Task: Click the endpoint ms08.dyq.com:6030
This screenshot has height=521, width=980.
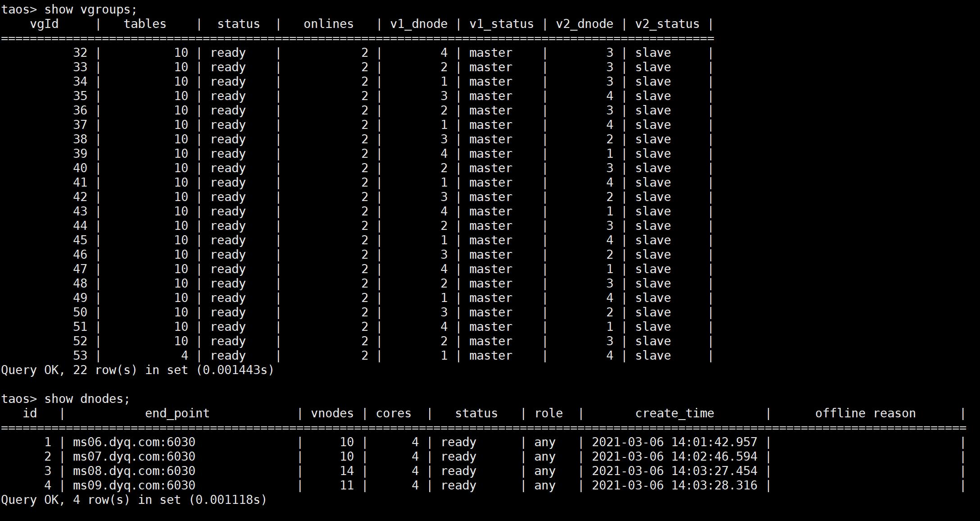Action: (133, 471)
